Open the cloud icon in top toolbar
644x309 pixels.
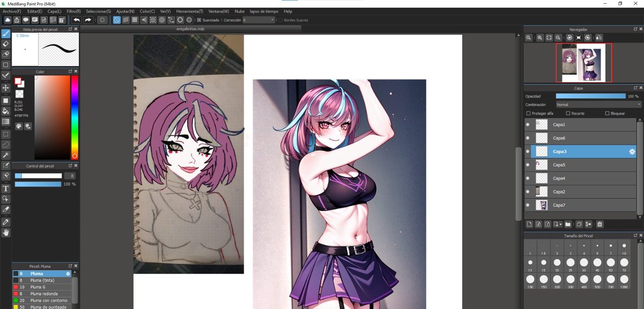click(8, 20)
